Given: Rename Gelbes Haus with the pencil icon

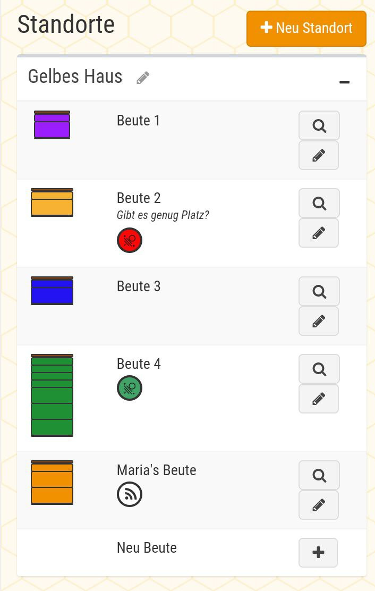Looking at the screenshot, I should click(143, 78).
